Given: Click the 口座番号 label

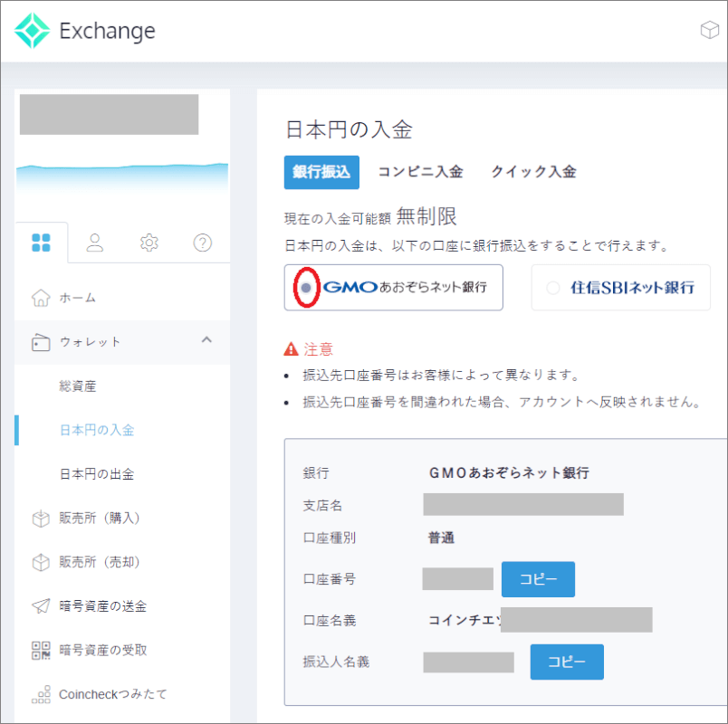Looking at the screenshot, I should [330, 579].
